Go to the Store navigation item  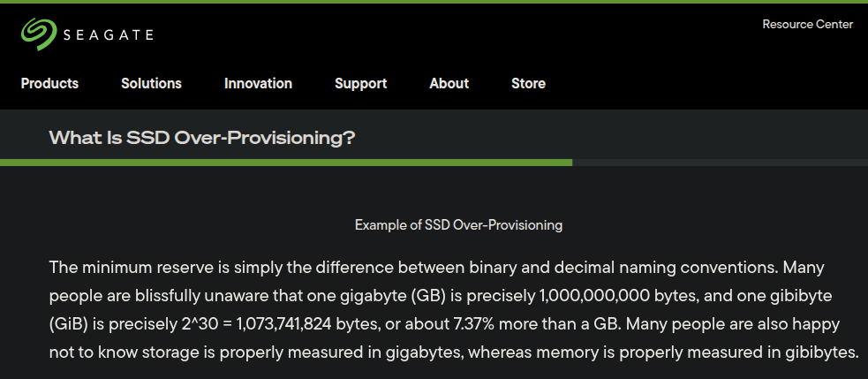[528, 84]
